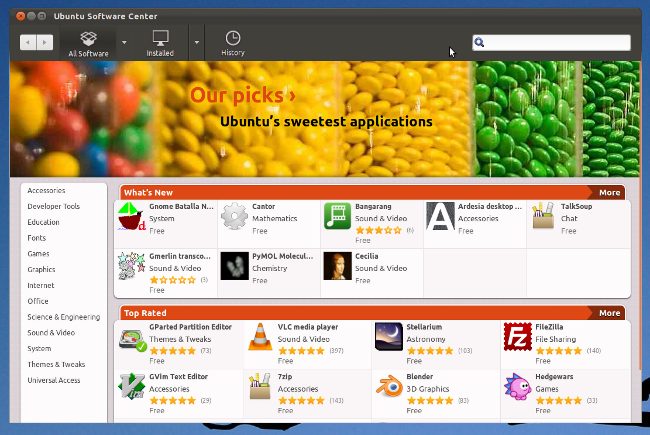The image size is (650, 435).
Task: Open the Hedgewars game icon
Action: tap(517, 386)
